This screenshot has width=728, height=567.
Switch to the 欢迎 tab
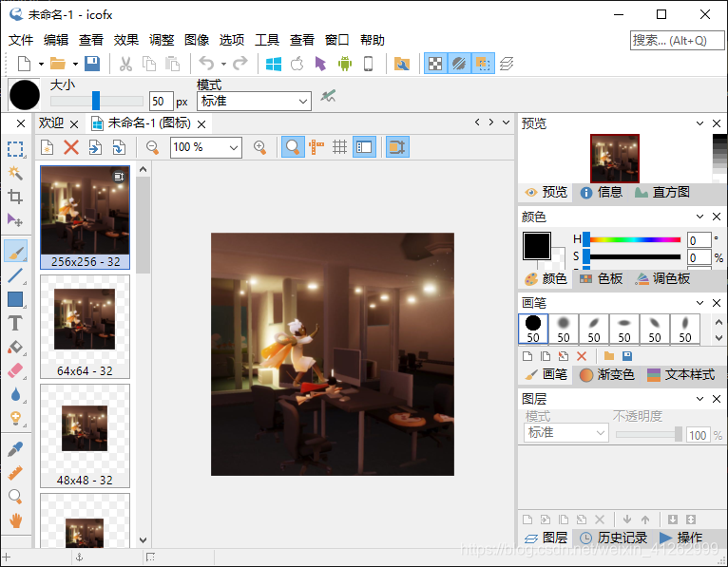point(51,123)
